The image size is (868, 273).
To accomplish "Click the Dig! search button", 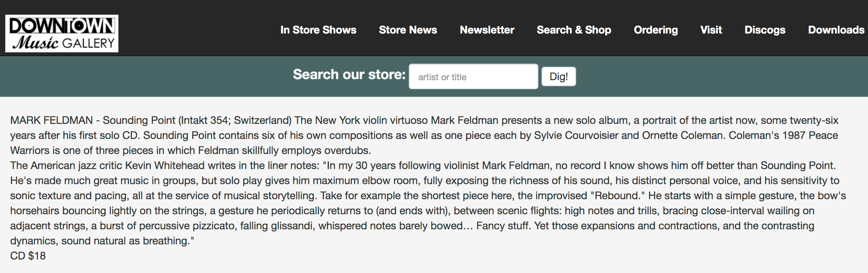I will coord(558,76).
